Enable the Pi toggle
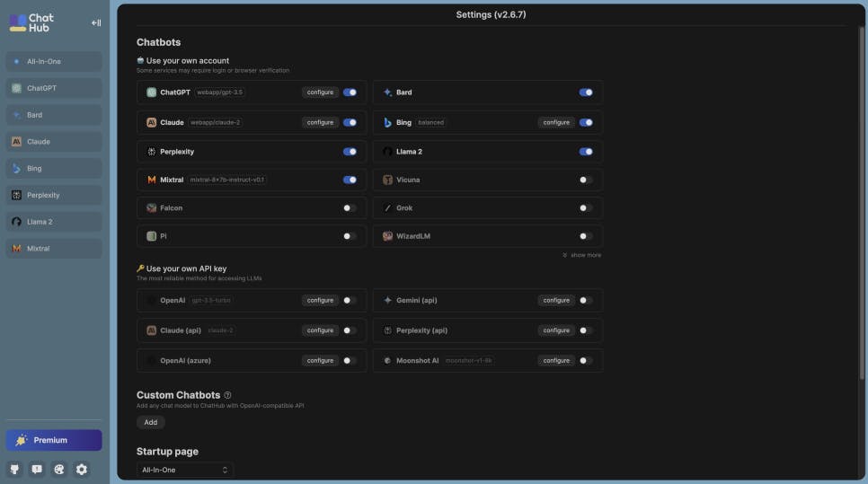 pos(350,236)
